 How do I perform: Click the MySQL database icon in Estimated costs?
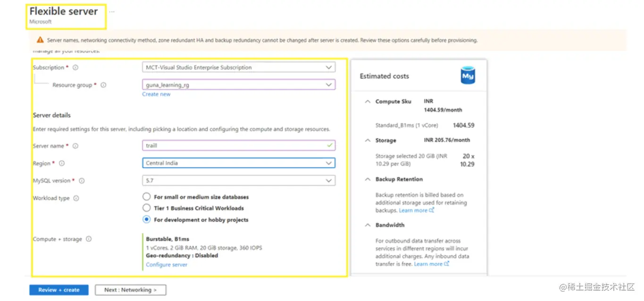click(468, 76)
